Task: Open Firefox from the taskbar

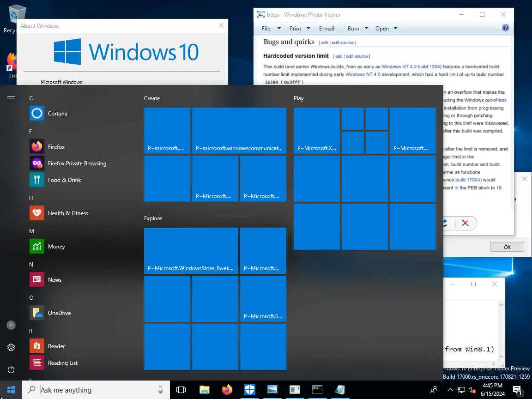Action: tap(227, 390)
